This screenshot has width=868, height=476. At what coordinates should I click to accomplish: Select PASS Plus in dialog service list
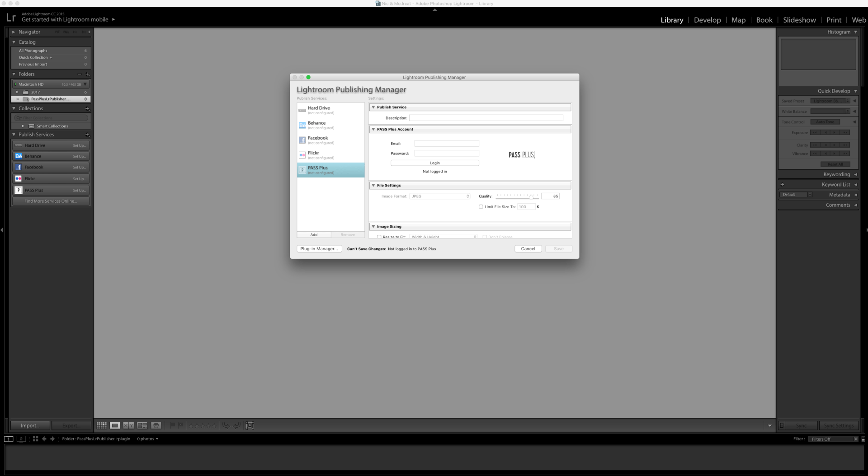[330, 170]
